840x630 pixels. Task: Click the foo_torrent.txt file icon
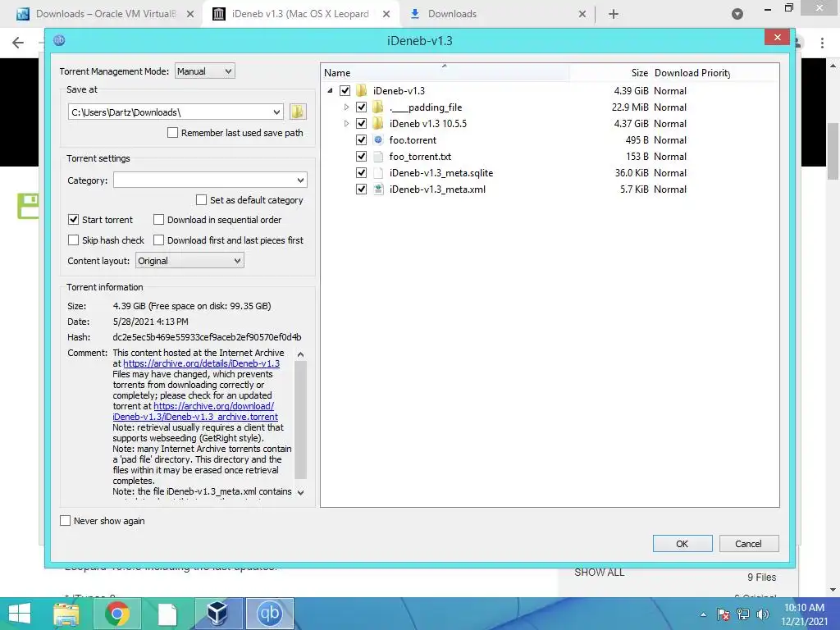tap(378, 157)
